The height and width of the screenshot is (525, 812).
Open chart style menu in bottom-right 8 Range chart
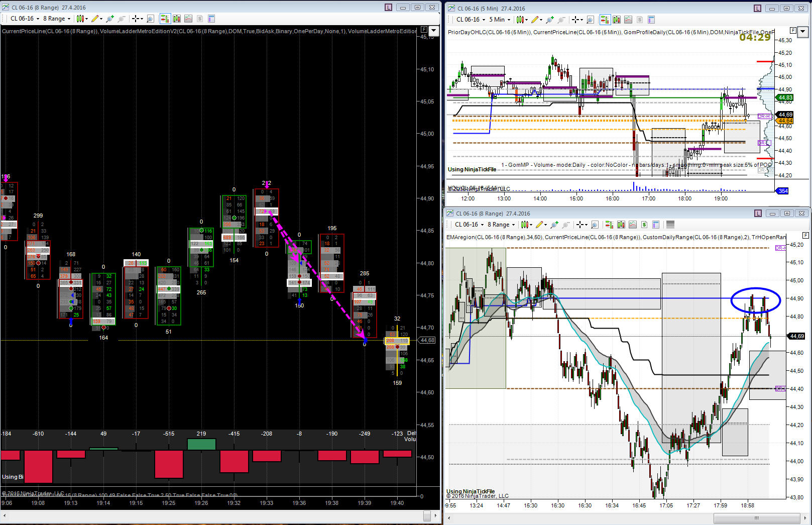click(526, 225)
